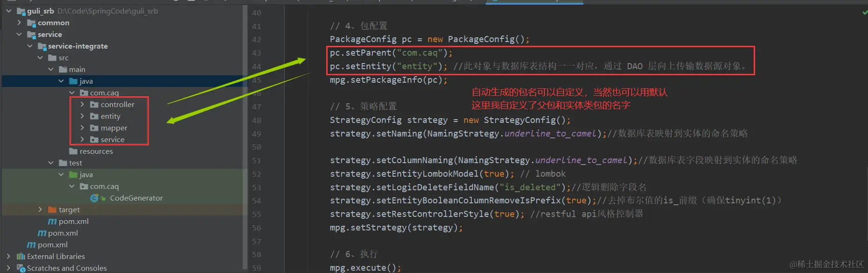Click the CodeGenerator class icon
The image size is (868, 273).
tap(94, 198)
